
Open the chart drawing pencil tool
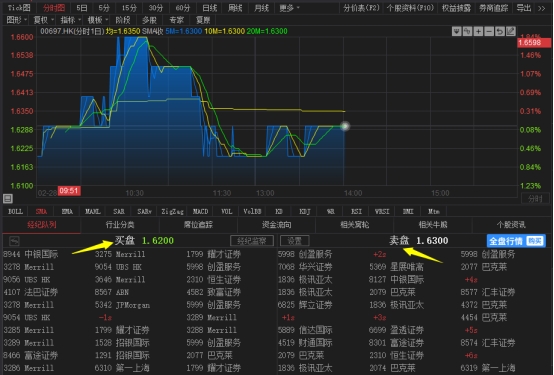[511, 31]
